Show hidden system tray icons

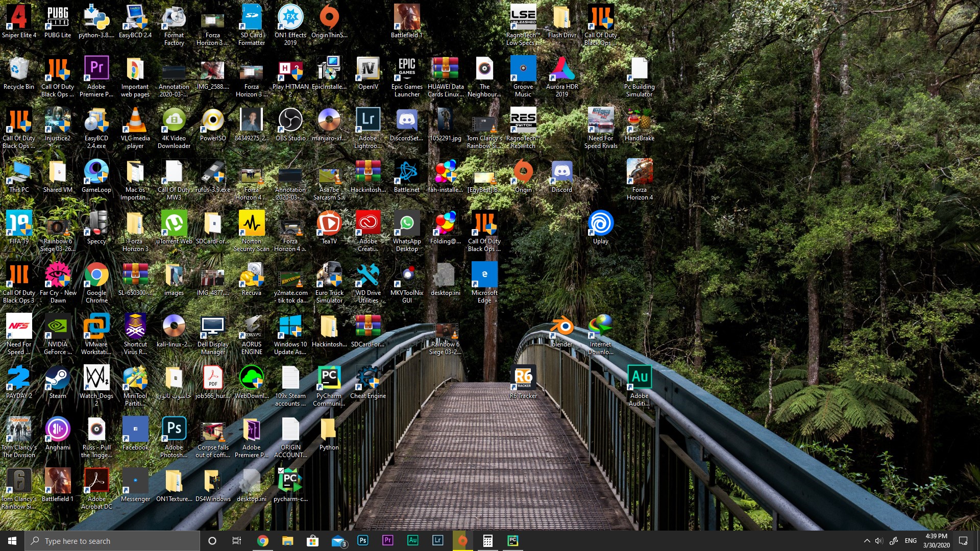pos(867,541)
